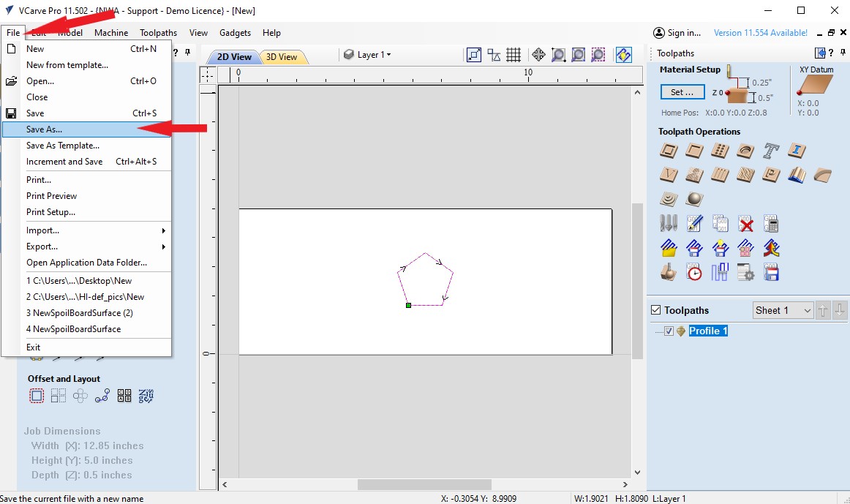Open the V-Carve toolpath operation
This screenshot has height=504, width=850.
669,175
